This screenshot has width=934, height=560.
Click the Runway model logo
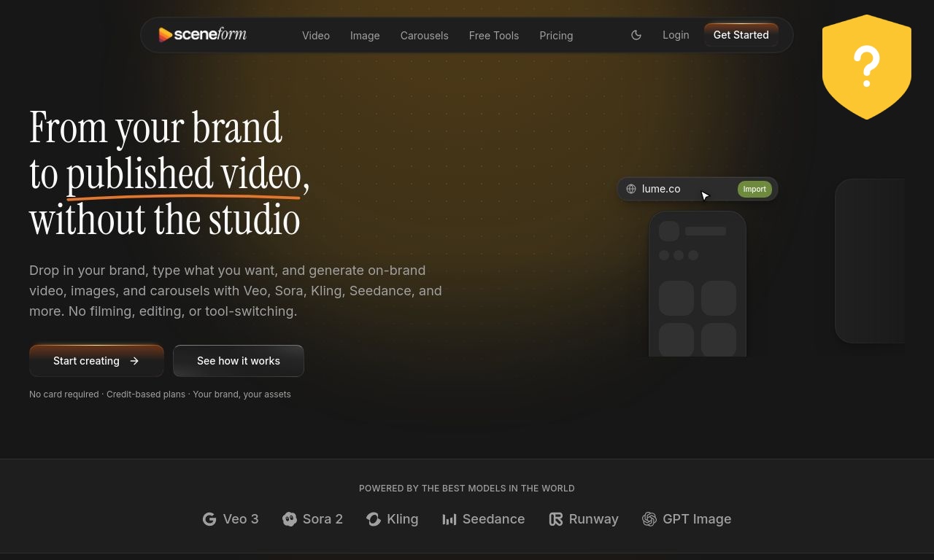click(556, 519)
